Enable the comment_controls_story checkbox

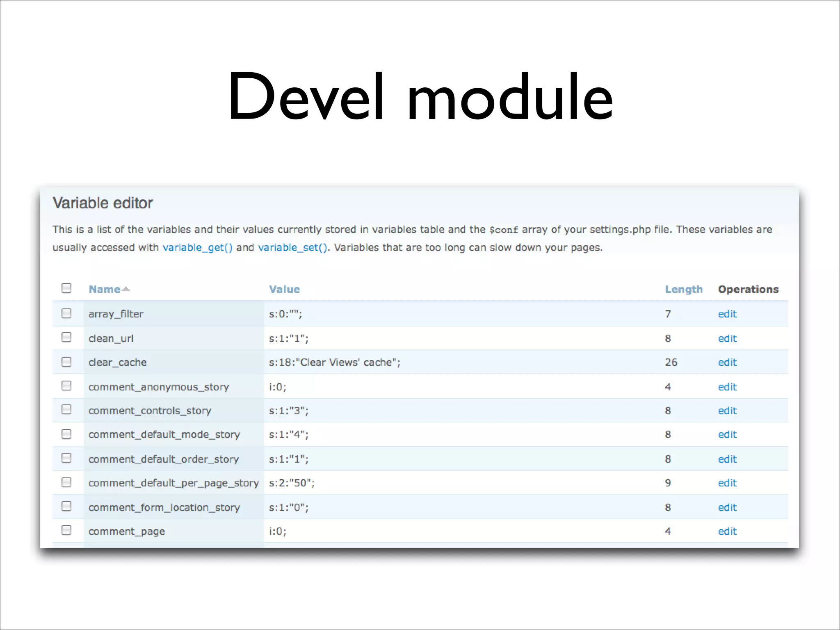coord(66,409)
